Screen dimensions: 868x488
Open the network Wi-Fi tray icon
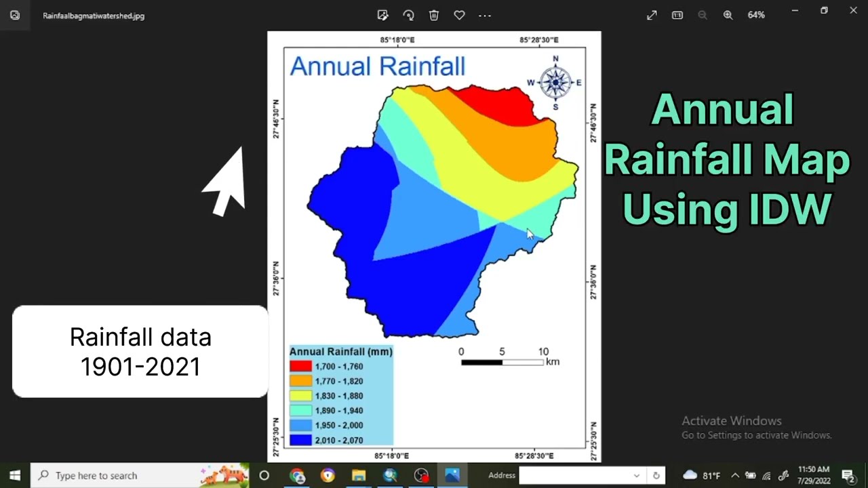tap(767, 475)
